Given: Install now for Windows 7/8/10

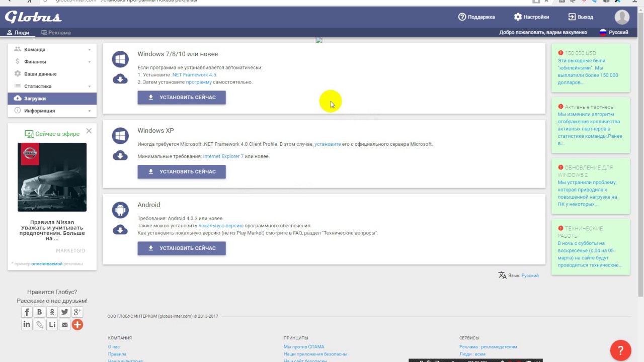Looking at the screenshot, I should (182, 98).
